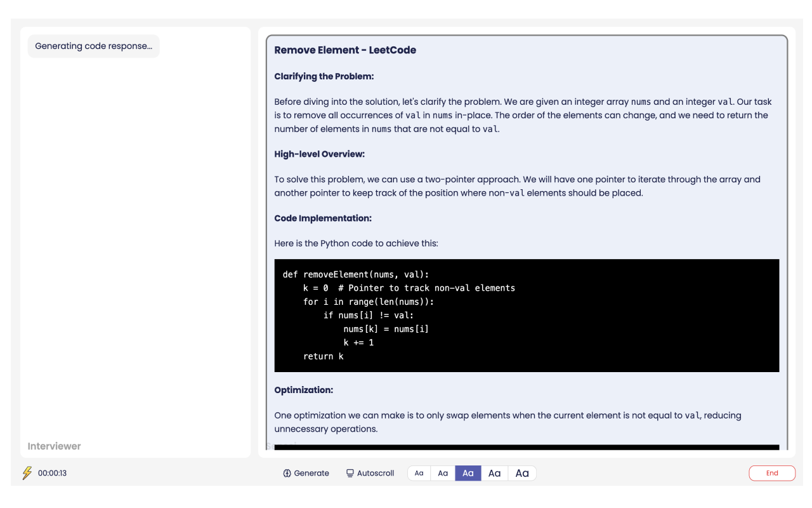Select the largest Aa font size option

(x=522, y=473)
